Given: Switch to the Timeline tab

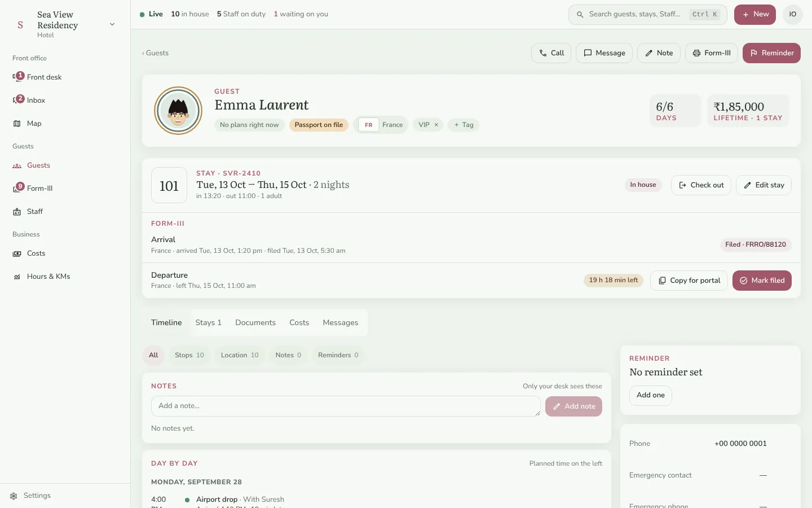Looking at the screenshot, I should (166, 323).
